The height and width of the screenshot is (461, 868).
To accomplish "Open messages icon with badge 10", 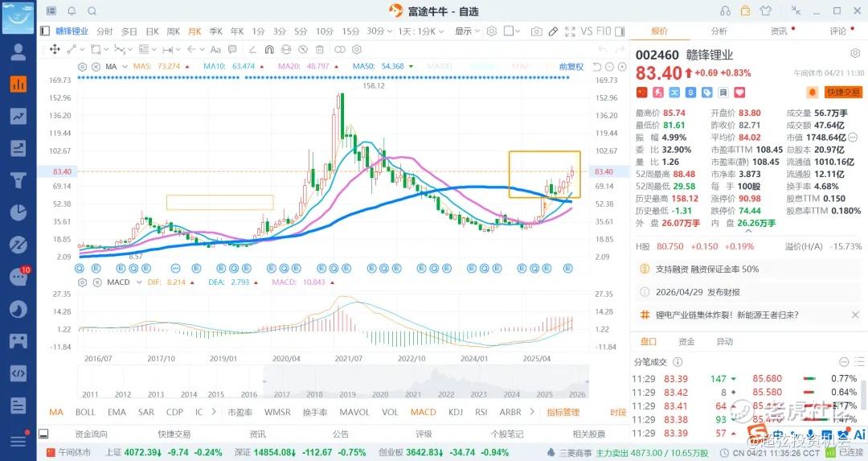I will coord(18,277).
